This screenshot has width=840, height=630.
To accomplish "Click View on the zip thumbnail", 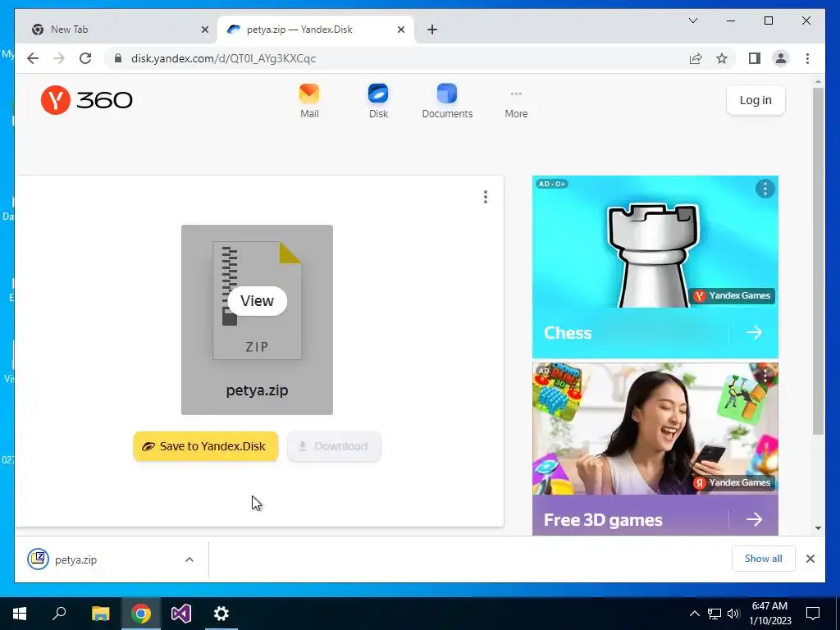I will pos(257,300).
